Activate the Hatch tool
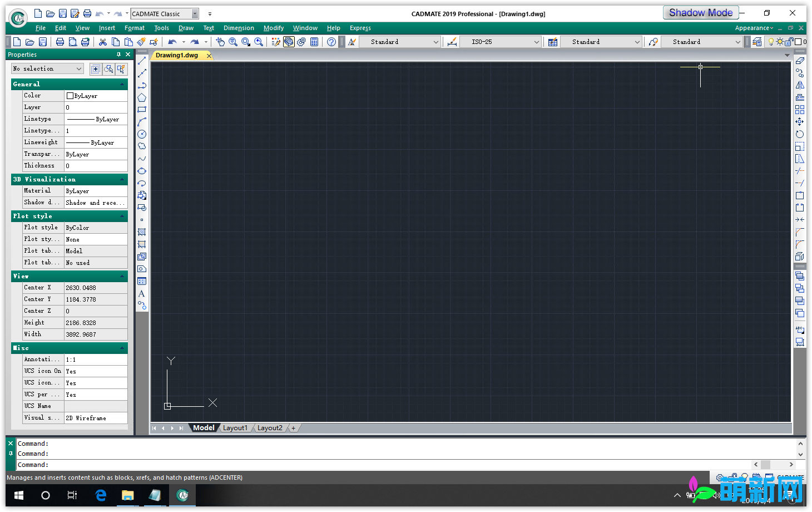812x512 pixels. [142, 232]
